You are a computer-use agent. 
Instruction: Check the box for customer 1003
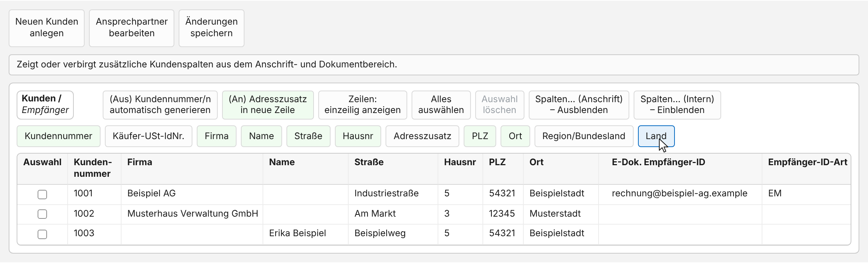[x=42, y=234]
